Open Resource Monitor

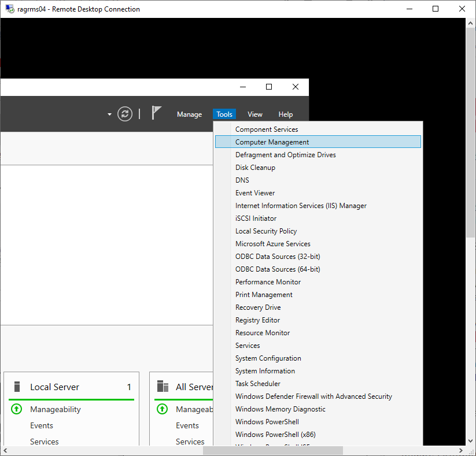(318, 333)
